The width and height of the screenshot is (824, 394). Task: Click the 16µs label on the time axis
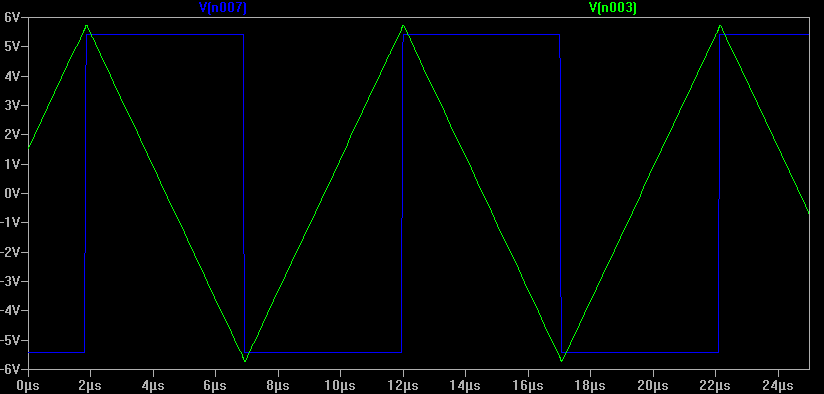528,387
